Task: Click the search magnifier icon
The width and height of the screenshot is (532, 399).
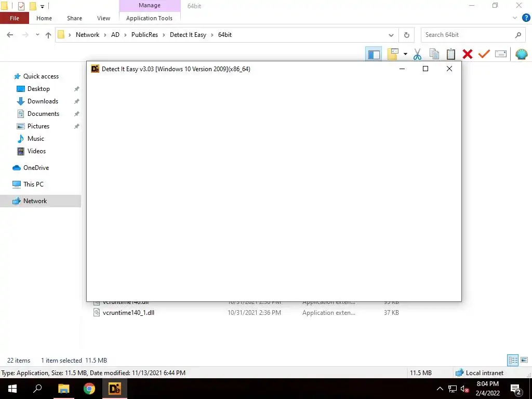Action: point(518,35)
